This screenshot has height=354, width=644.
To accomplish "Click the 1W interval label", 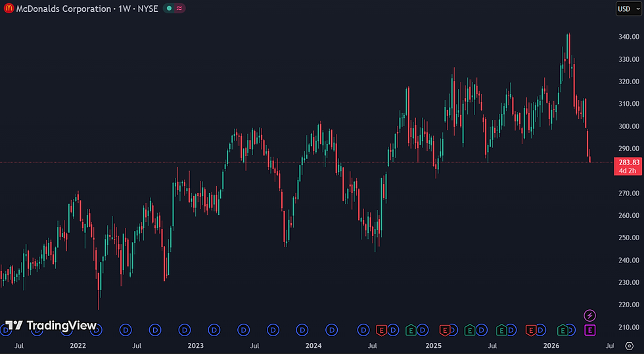I will click(x=124, y=9).
